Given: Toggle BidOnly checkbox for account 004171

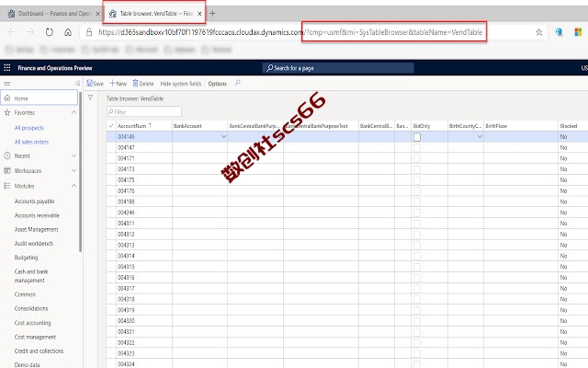Looking at the screenshot, I should coord(417,158).
